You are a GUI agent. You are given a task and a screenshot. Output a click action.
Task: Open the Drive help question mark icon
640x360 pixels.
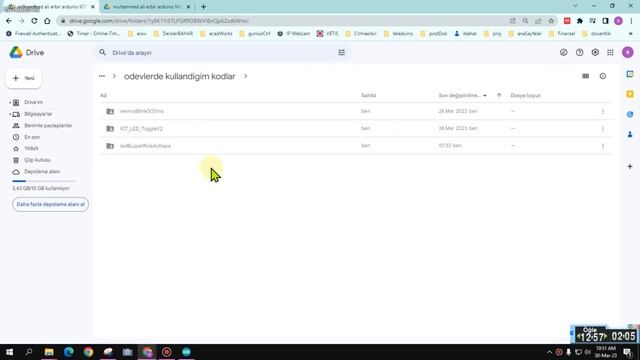[x=580, y=53]
